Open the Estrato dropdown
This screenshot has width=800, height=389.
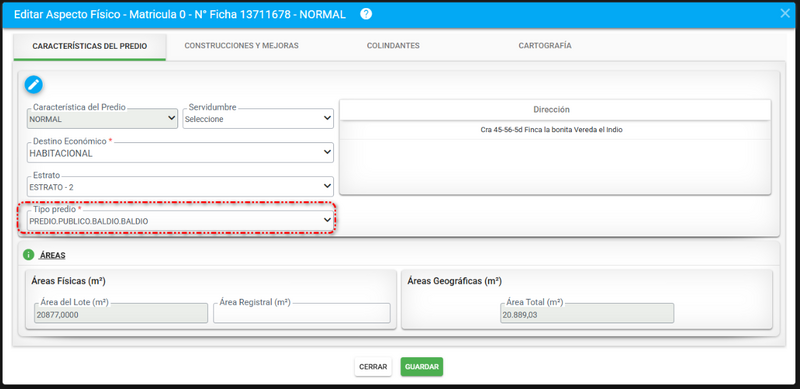point(180,187)
